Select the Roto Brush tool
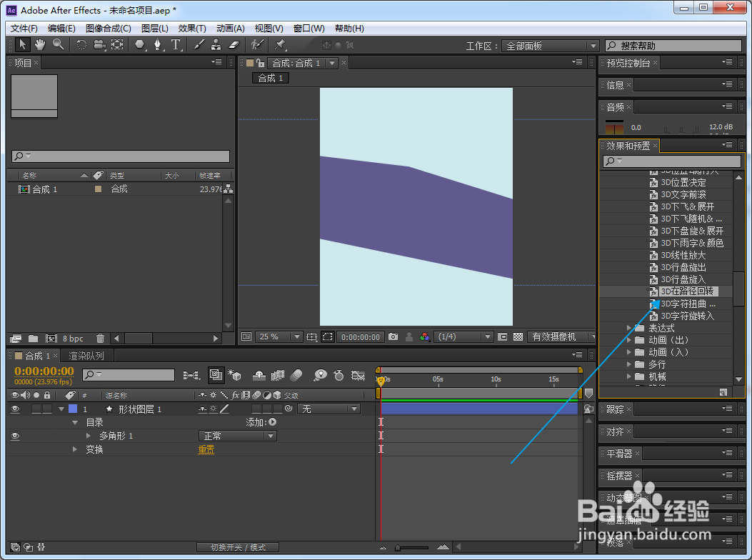The image size is (752, 560). (x=257, y=45)
